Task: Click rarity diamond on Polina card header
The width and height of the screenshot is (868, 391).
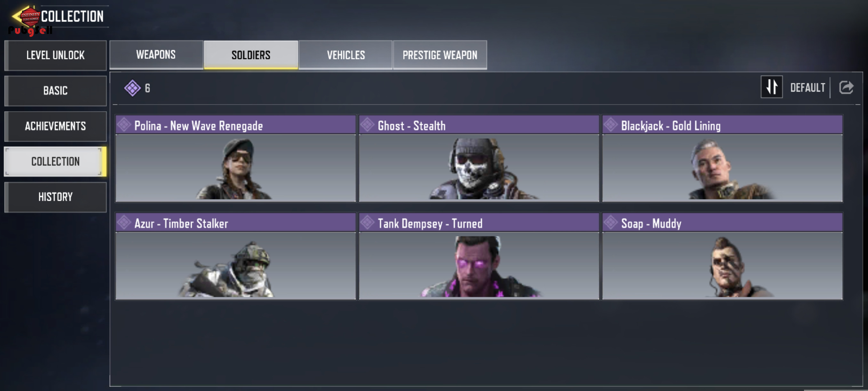Action: click(124, 125)
